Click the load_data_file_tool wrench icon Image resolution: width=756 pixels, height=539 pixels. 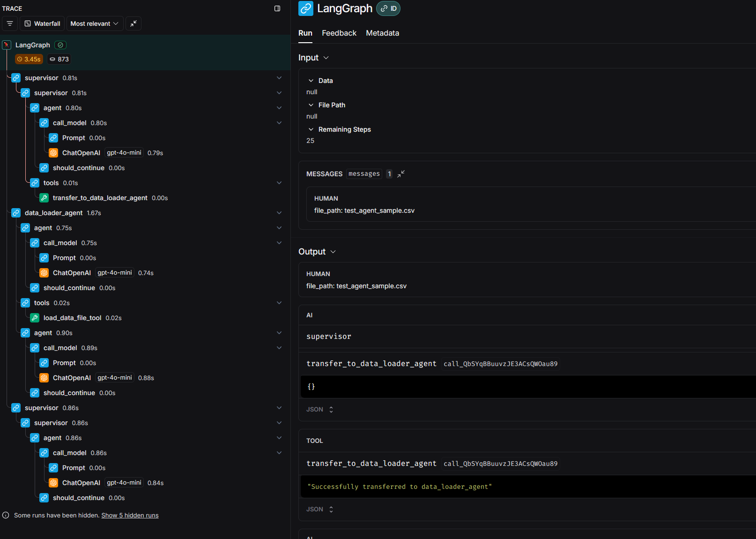click(35, 318)
